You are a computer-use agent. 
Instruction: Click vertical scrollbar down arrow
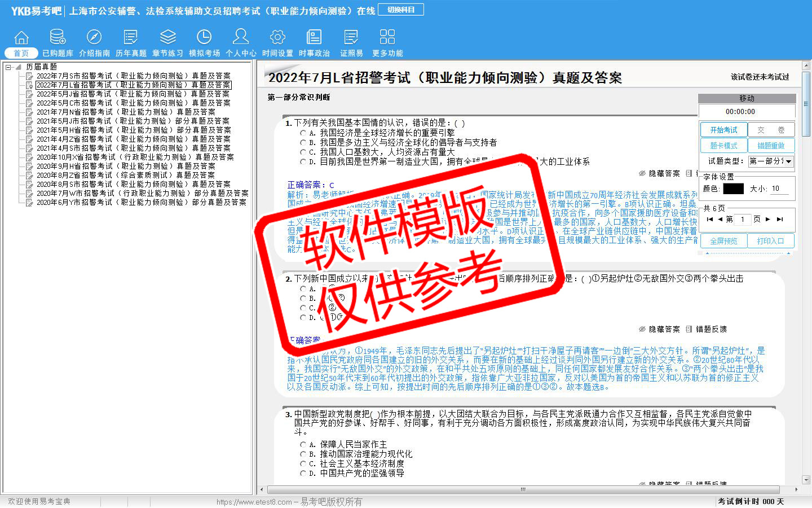tap(806, 480)
